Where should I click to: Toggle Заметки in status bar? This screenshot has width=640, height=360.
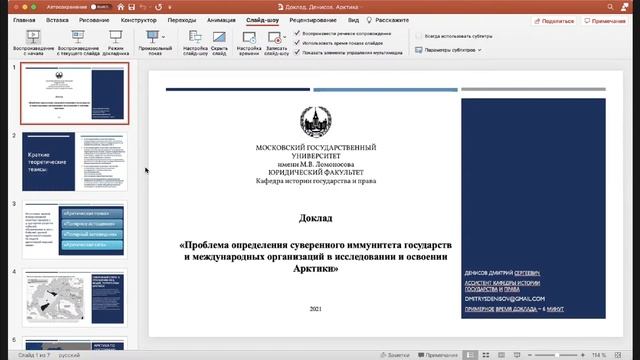(x=395, y=355)
